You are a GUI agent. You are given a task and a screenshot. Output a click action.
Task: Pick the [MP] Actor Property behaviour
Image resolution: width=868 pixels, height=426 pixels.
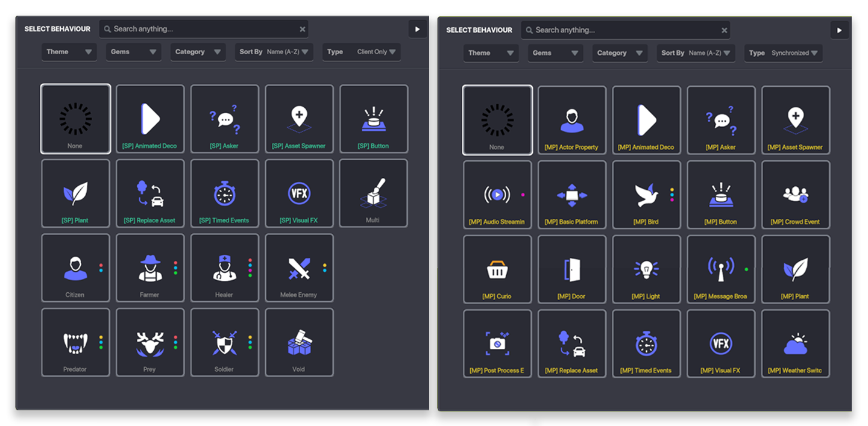tap(571, 121)
